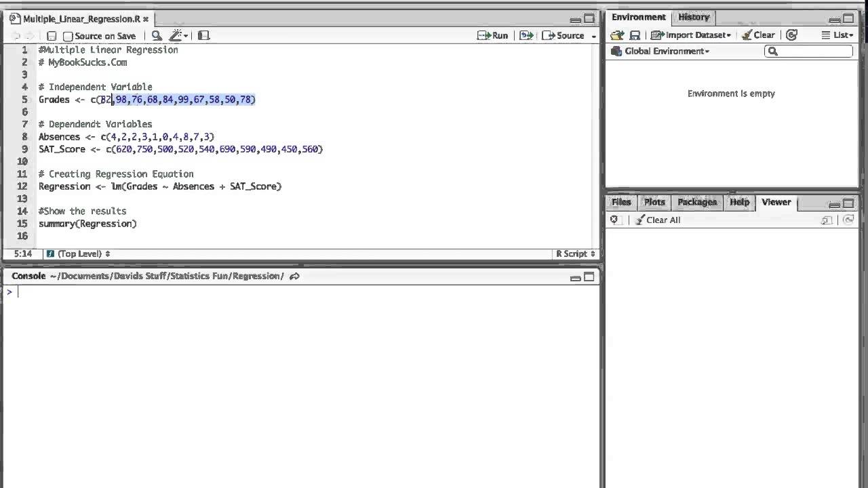Switch to the History tab
This screenshot has height=488, width=868.
click(x=694, y=17)
